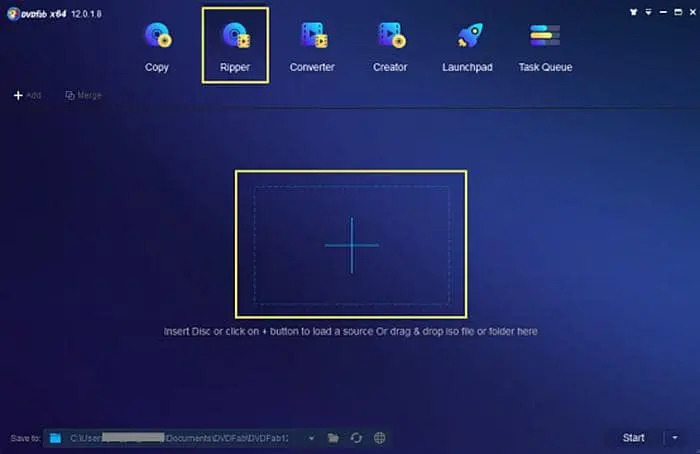This screenshot has height=454, width=700.
Task: Click the large plus to load a source
Action: 352,245
